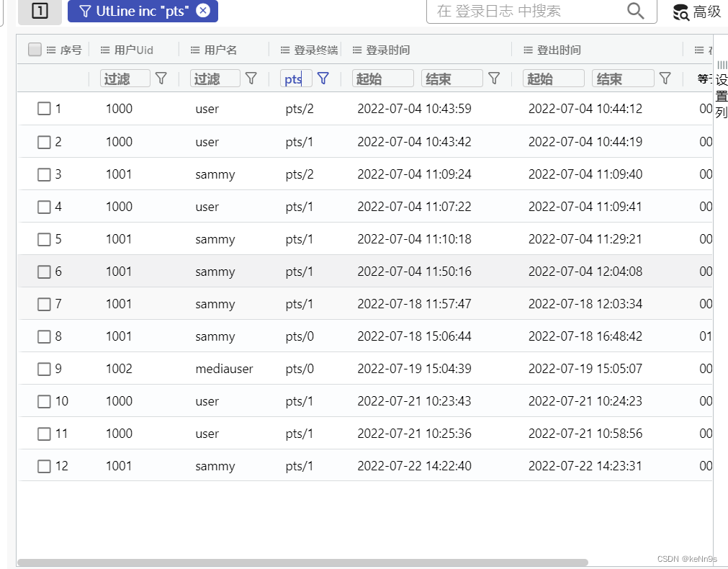
Task: Click login time 2022-07-21 10:23:43
Action: click(x=414, y=401)
